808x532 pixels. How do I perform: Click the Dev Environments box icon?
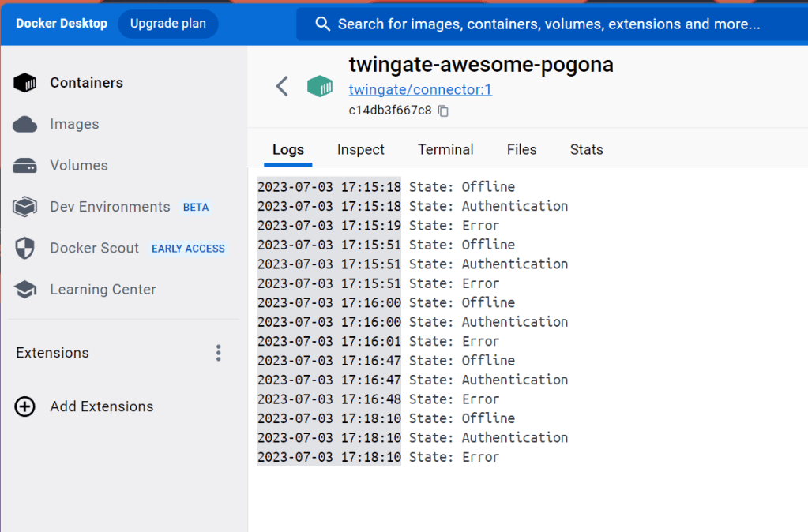tap(24, 207)
